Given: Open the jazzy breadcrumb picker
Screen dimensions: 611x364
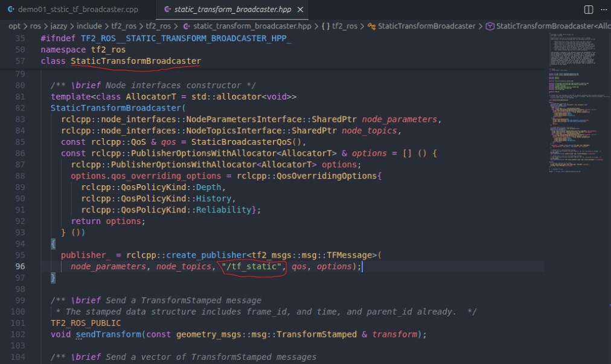Looking at the screenshot, I should pyautogui.click(x=59, y=27).
